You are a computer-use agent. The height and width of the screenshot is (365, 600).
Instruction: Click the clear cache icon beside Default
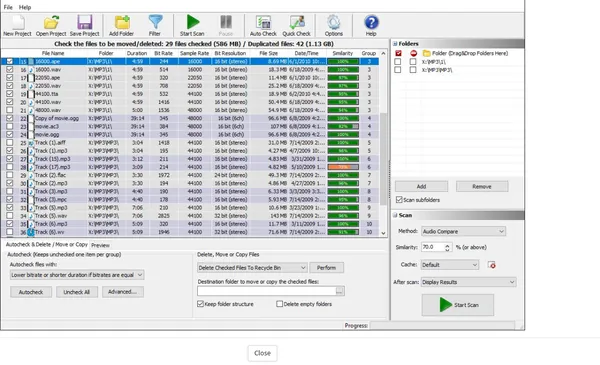click(x=492, y=265)
